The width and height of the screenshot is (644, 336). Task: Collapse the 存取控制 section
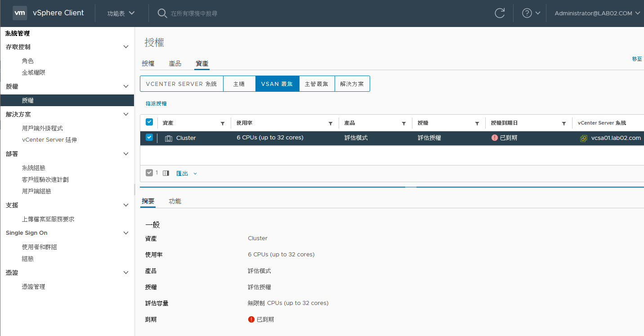click(126, 47)
